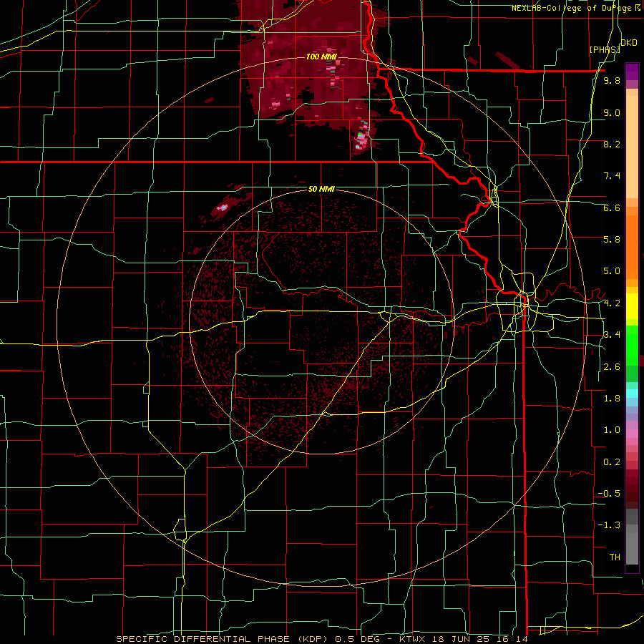
Task: Click the NEXLAB-College of DuPage credit text
Action: pyautogui.click(x=576, y=8)
